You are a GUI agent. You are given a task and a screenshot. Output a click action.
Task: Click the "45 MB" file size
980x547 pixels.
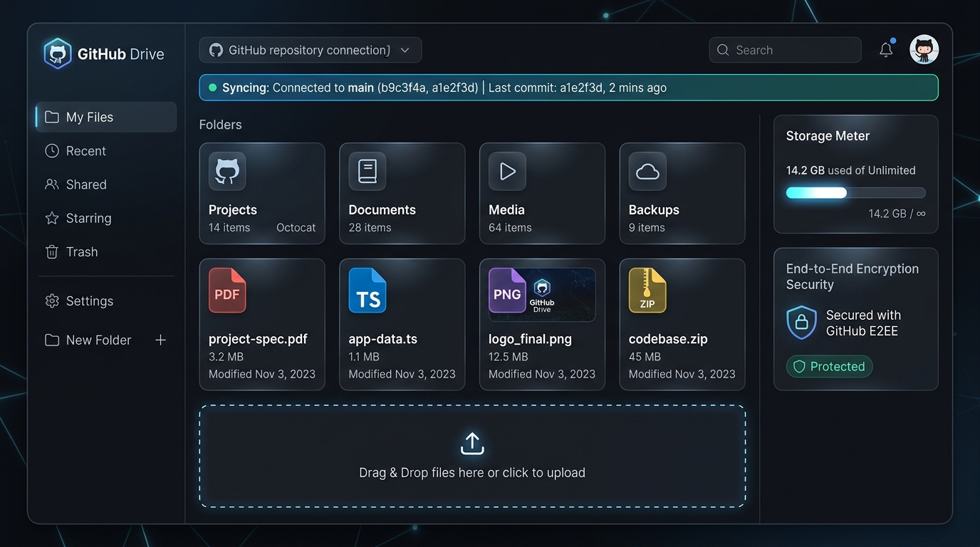pos(645,357)
